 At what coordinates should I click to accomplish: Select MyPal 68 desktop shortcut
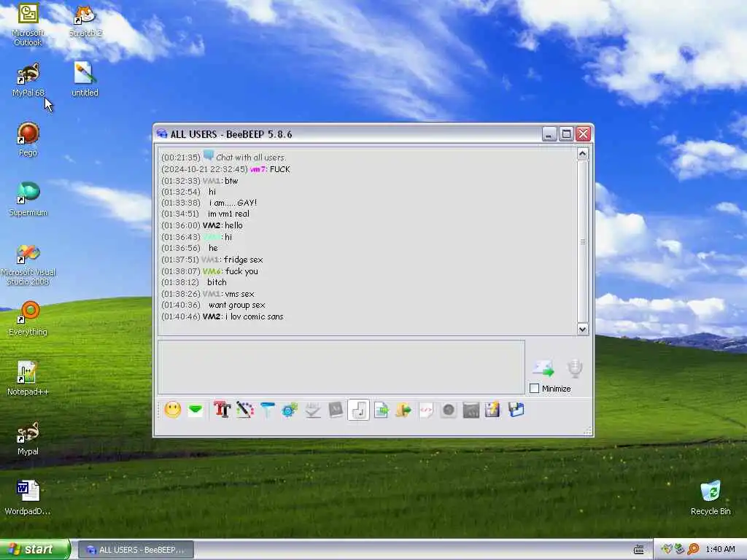coord(28,80)
